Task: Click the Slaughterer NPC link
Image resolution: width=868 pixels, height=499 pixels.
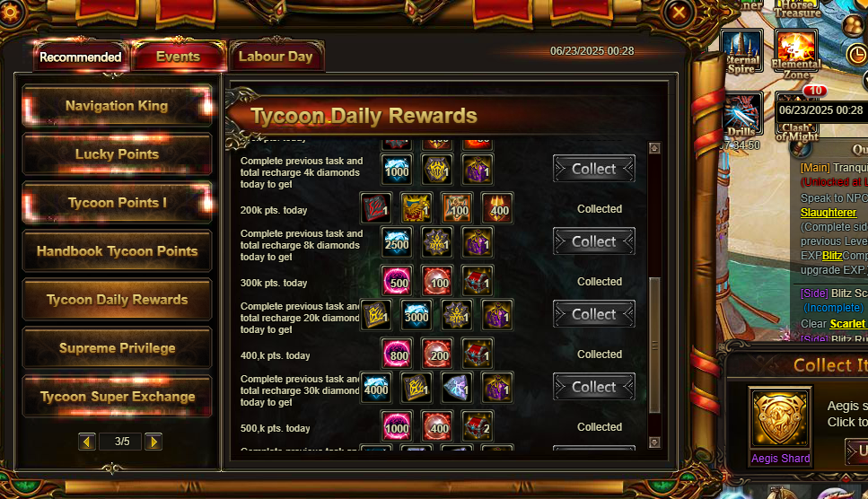Action: (829, 213)
